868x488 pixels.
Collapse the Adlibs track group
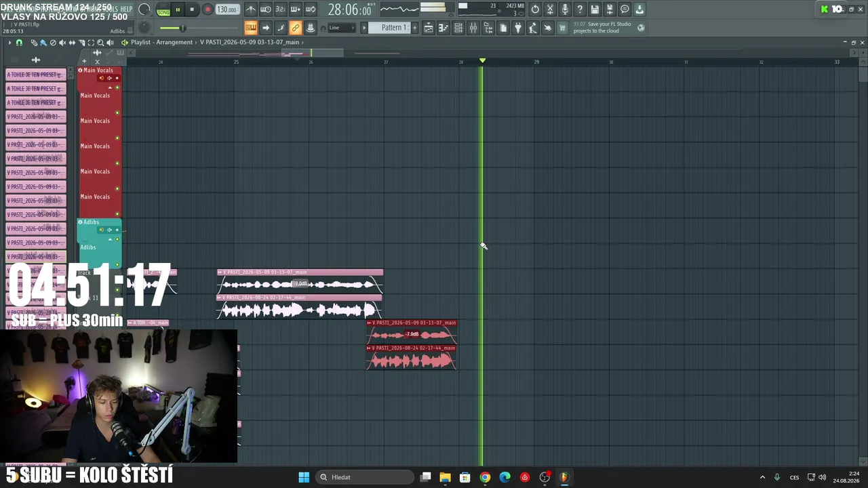tap(110, 239)
